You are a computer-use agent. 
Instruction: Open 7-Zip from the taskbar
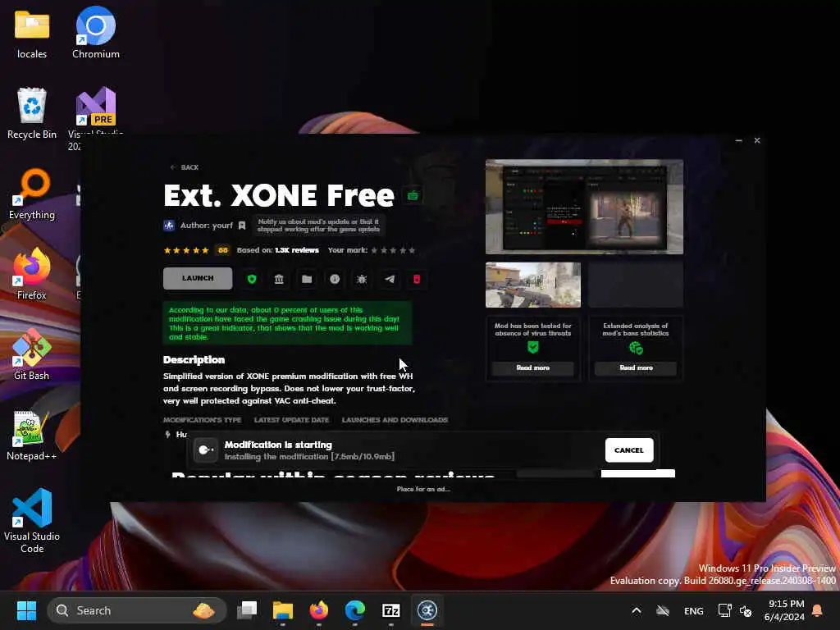point(391,610)
